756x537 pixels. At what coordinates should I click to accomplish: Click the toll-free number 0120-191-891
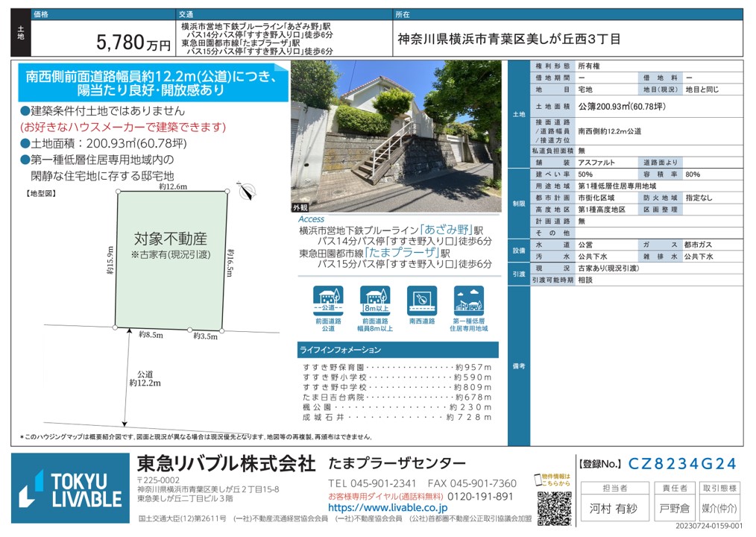point(480,496)
